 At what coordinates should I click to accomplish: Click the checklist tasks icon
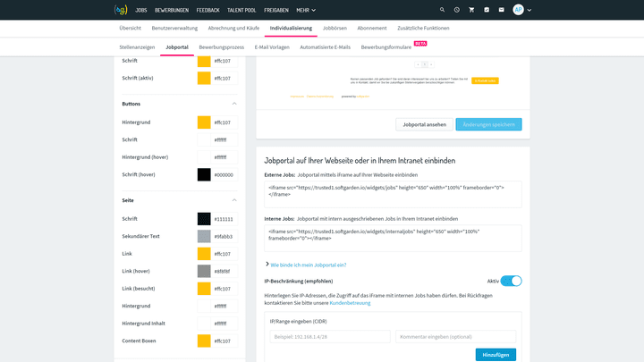point(487,10)
